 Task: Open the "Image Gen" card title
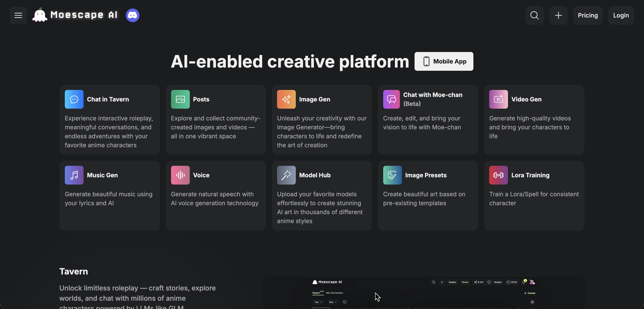315,99
